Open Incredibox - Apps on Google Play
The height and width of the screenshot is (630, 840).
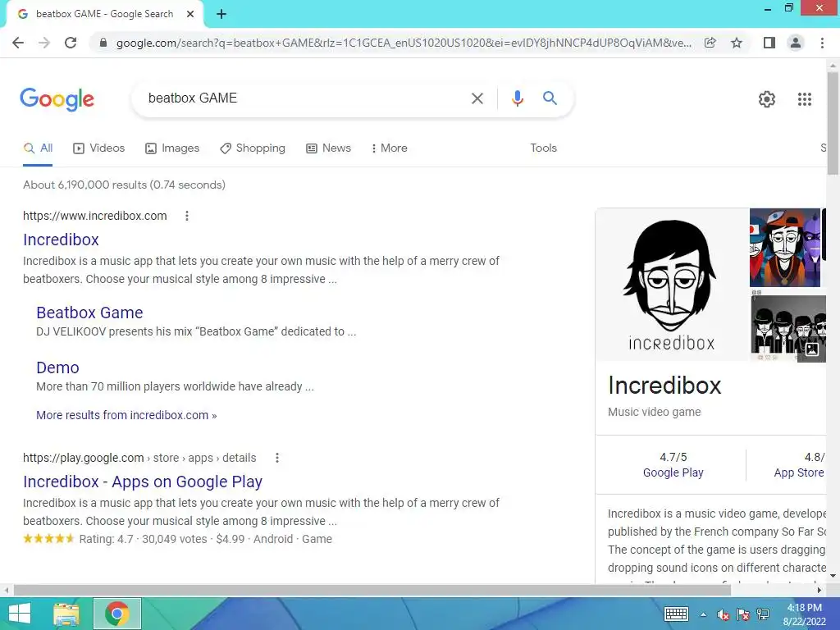(143, 482)
